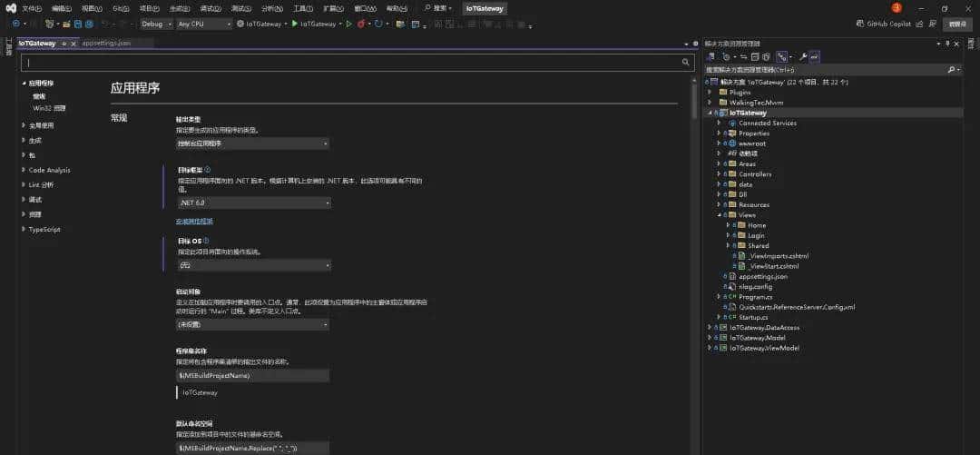Open the 输出类型 output type combo box
Screen dimensions: 980x455
(252, 144)
